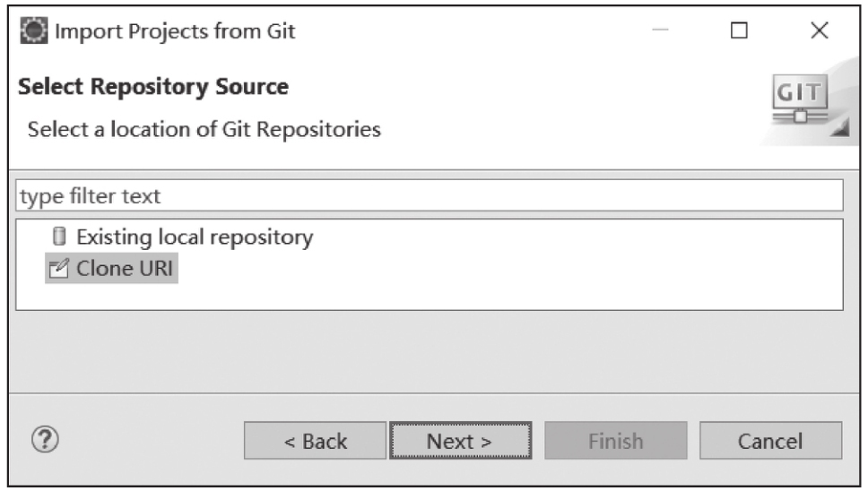Image resolution: width=868 pixels, height=491 pixels.
Task: Click the cylinder icon beside Existing local repository
Action: [x=58, y=237]
